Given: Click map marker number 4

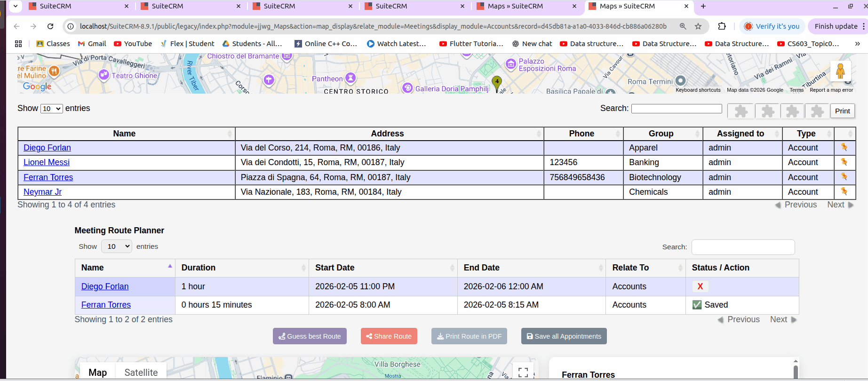Looking at the screenshot, I should (x=497, y=83).
